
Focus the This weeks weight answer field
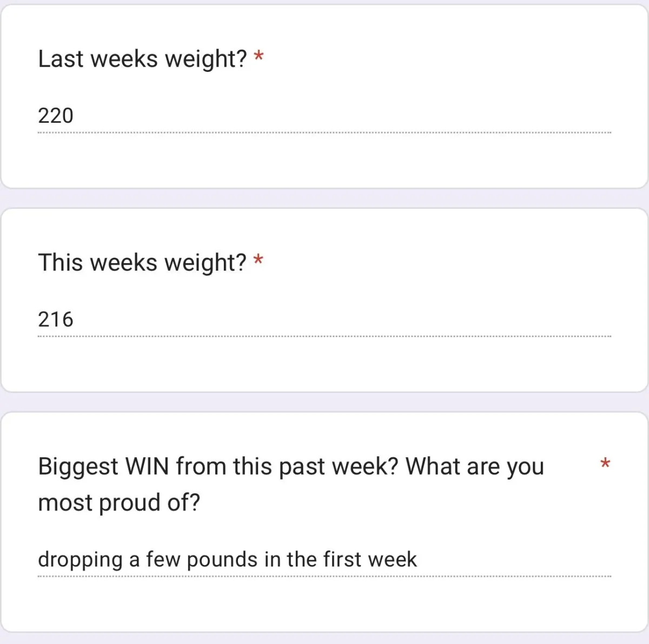point(325,320)
